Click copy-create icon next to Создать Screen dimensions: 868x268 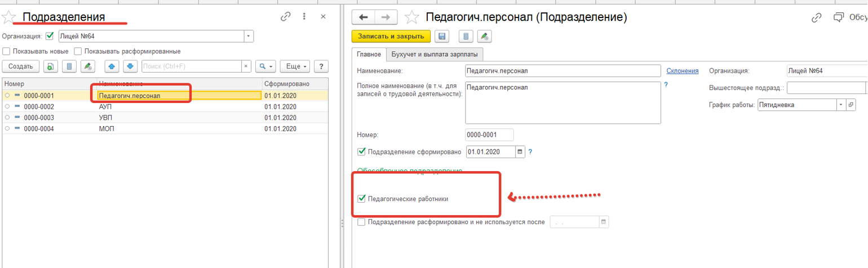(50, 66)
